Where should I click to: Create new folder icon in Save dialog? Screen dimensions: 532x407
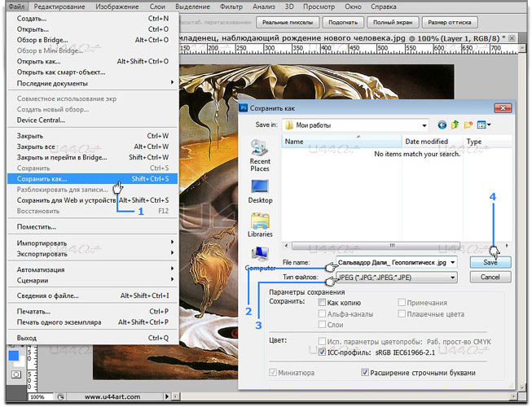click(468, 125)
